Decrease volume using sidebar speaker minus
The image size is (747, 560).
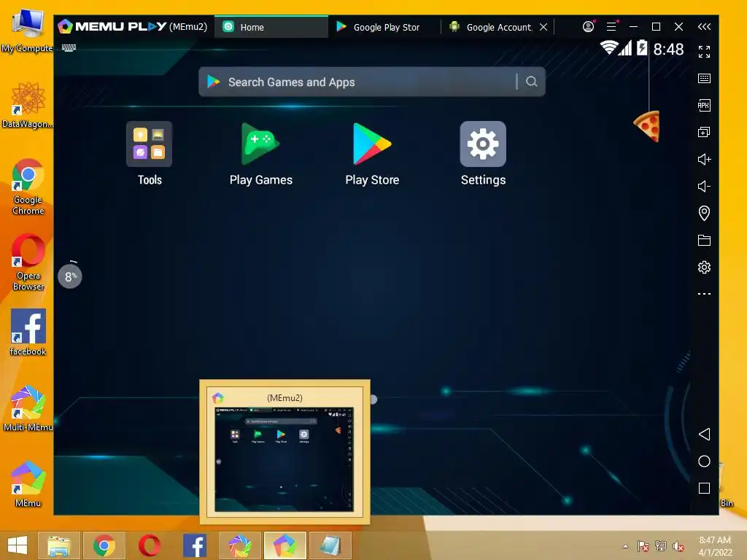point(704,186)
